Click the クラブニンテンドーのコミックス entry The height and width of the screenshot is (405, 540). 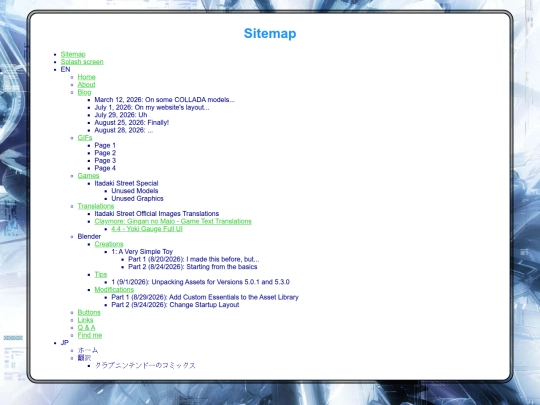(x=145, y=365)
